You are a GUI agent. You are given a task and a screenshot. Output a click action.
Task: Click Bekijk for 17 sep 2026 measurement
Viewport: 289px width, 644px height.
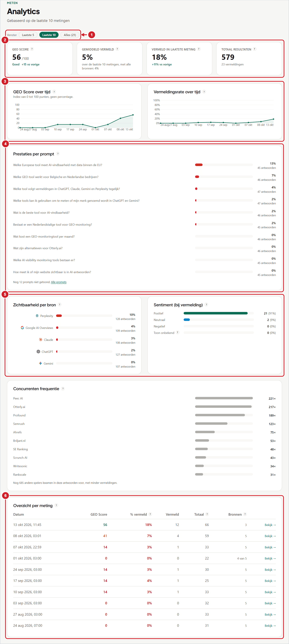pos(270,581)
